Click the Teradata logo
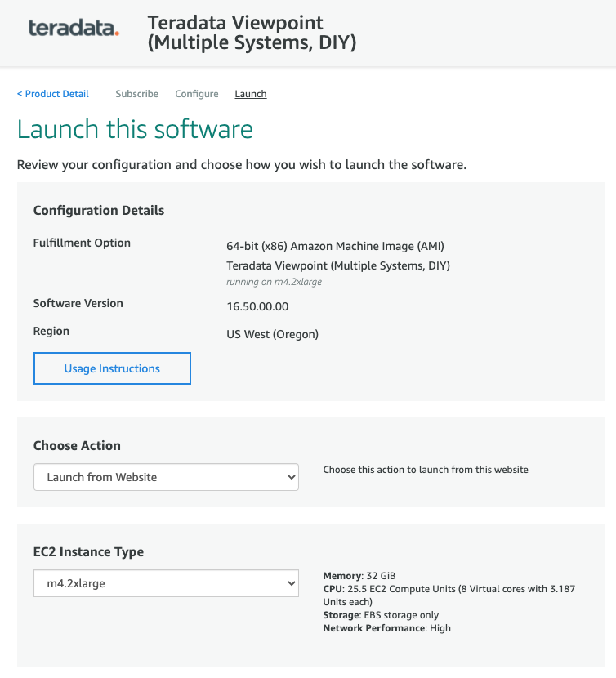The height and width of the screenshot is (678, 616). tap(74, 29)
